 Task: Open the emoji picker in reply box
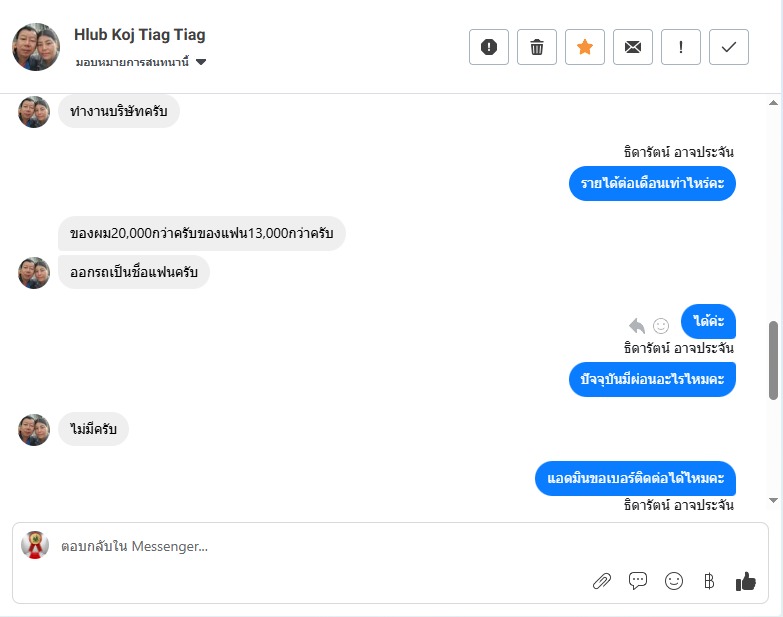click(674, 581)
